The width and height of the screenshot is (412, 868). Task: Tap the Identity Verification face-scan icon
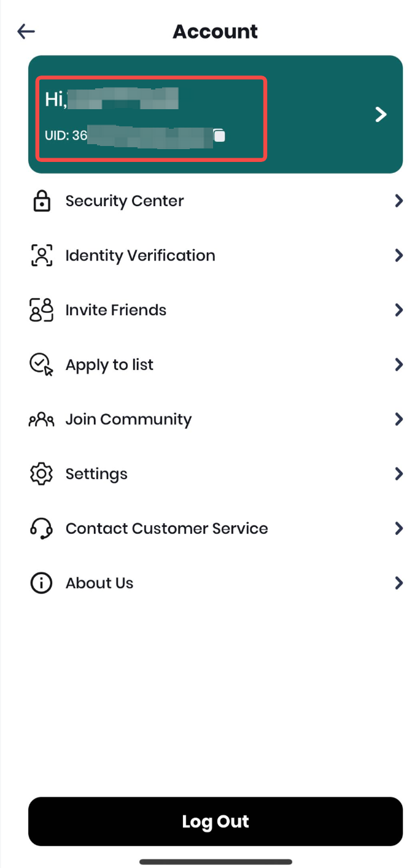pyautogui.click(x=42, y=256)
